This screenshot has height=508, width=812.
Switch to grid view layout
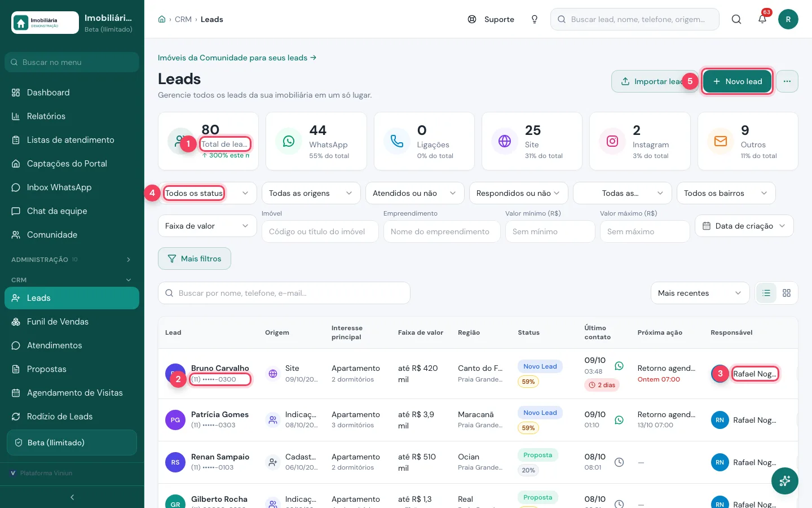(787, 293)
